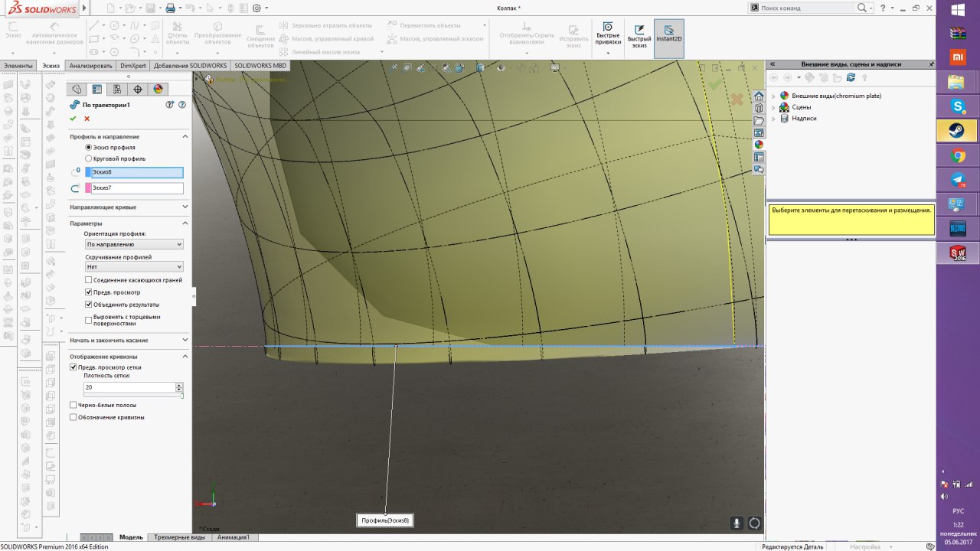Open the ConfigurationManager tab icon
Screen dimensions: 980x551
[x=117, y=89]
